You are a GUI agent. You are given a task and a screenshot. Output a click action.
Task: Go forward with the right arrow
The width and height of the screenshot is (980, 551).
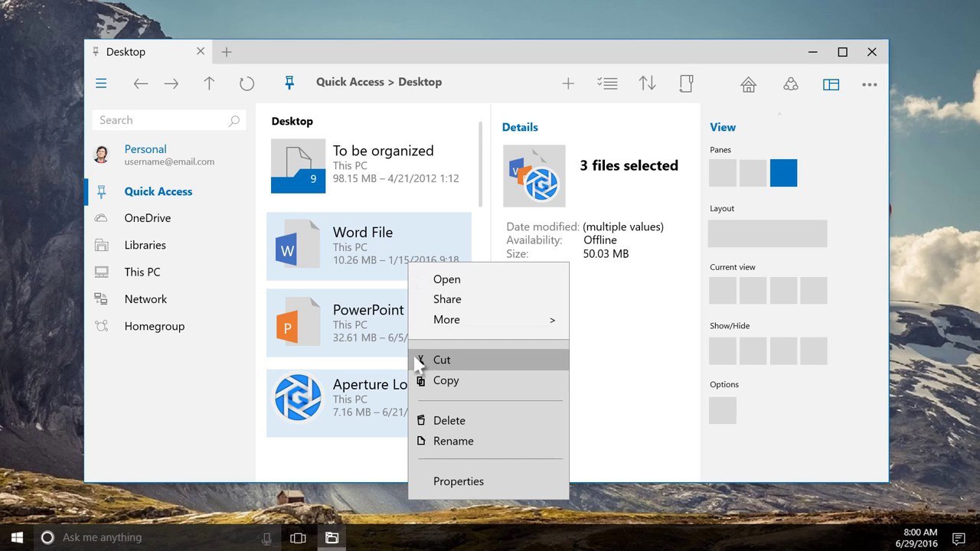(171, 84)
